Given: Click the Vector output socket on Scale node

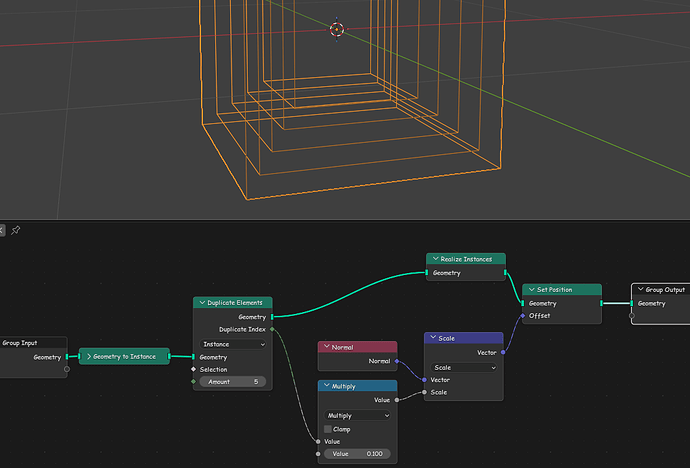Looking at the screenshot, I should pos(503,352).
